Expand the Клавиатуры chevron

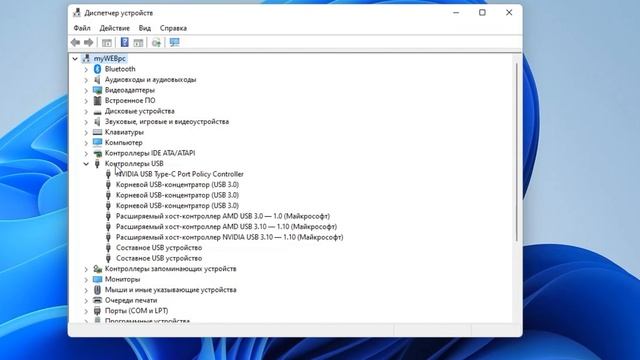coord(86,133)
